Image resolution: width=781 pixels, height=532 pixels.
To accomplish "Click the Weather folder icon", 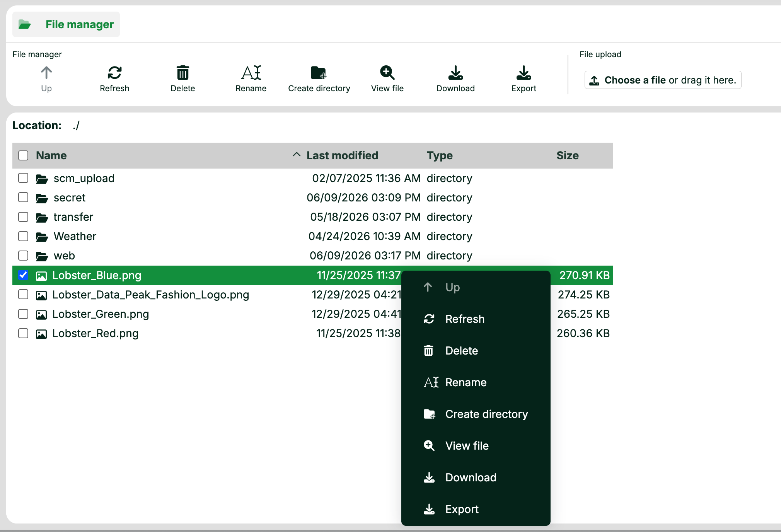I will pos(42,237).
